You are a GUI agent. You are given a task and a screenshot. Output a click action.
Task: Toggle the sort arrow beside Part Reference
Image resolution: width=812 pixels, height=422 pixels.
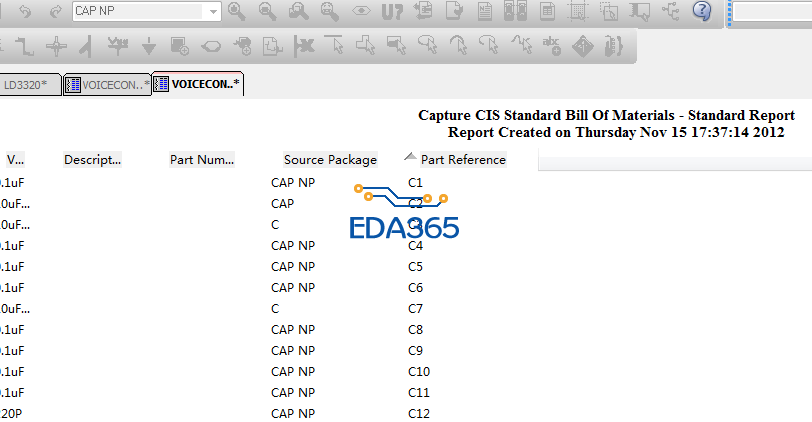(410, 156)
